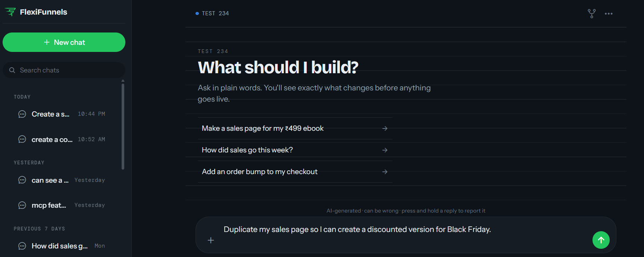Click arrow next to 'How did sales go this week?'

coord(385,150)
